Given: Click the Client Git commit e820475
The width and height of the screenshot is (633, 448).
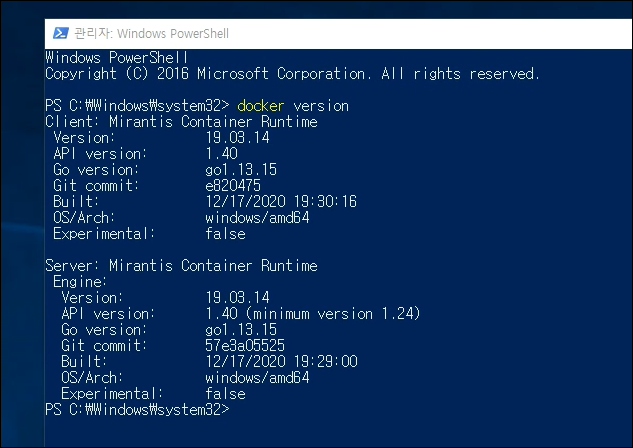Looking at the screenshot, I should (x=233, y=185).
